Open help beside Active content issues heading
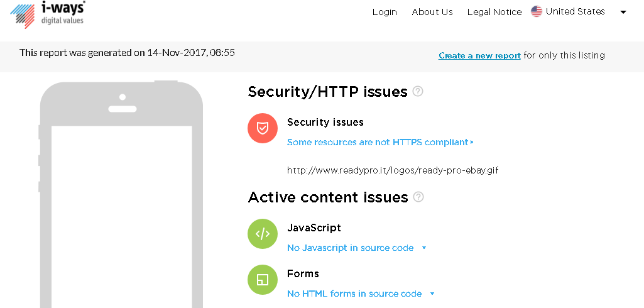This screenshot has width=644, height=308. pyautogui.click(x=418, y=197)
